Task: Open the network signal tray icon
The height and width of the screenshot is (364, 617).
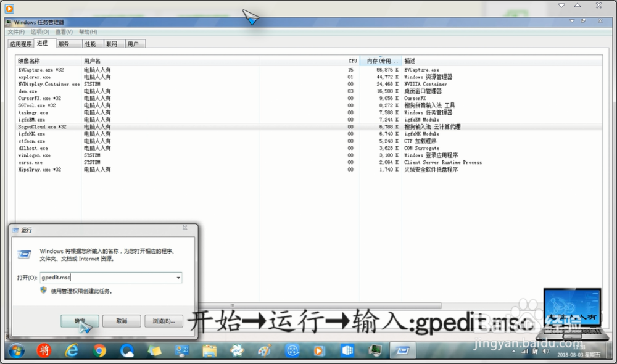Action: tap(524, 350)
